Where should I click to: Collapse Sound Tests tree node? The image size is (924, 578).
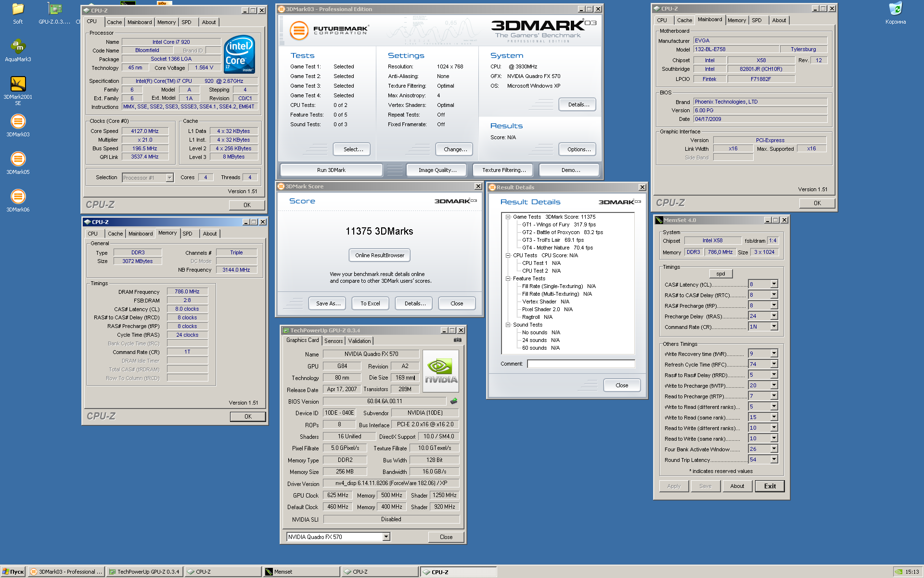pos(508,325)
